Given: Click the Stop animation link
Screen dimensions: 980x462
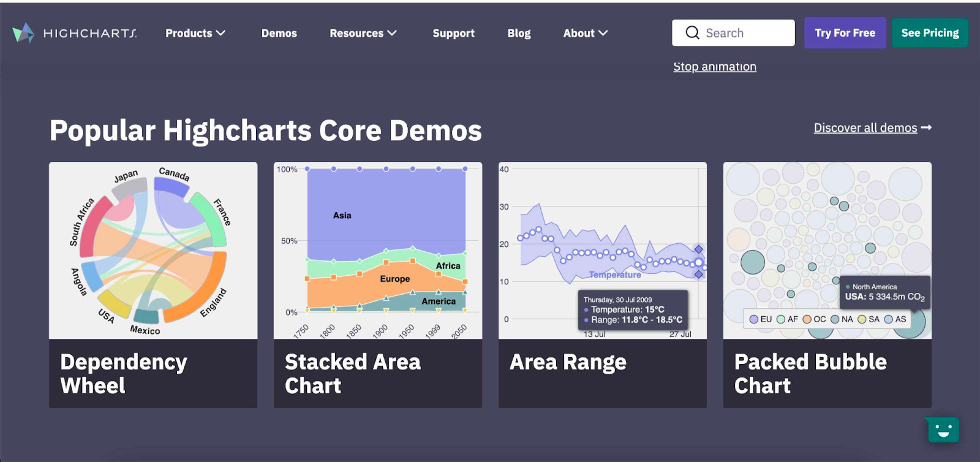Looking at the screenshot, I should 715,67.
